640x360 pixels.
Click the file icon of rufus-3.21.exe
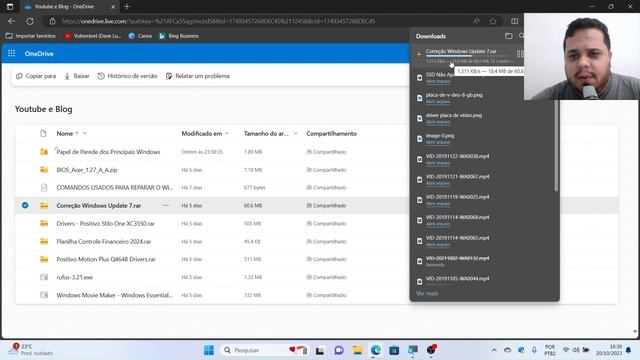(x=44, y=277)
